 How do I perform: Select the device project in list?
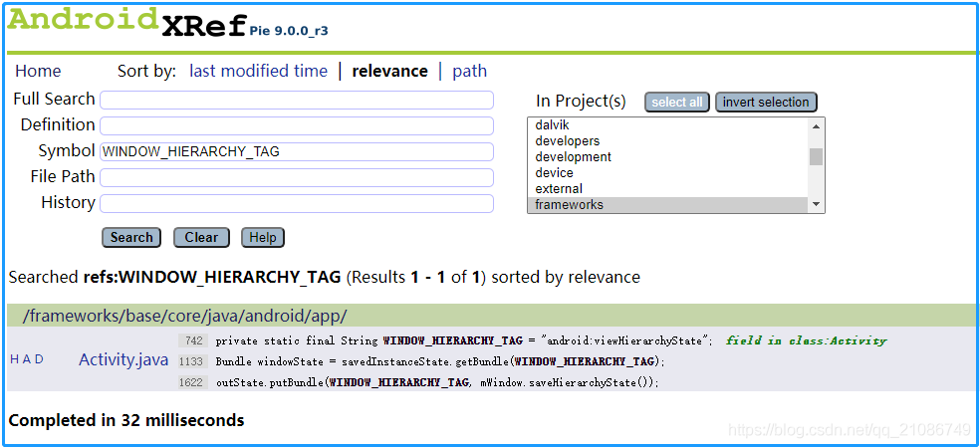pyautogui.click(x=668, y=172)
